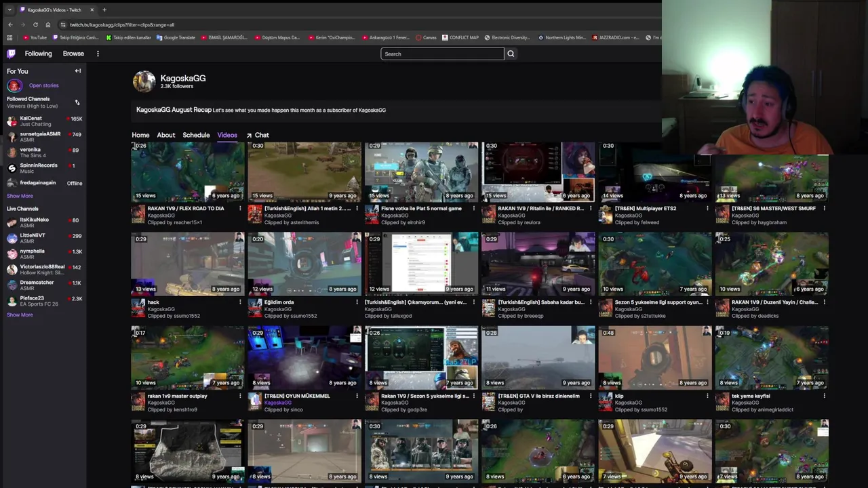Click Following in top navigation
This screenshot has height=488, width=868.
click(38, 54)
